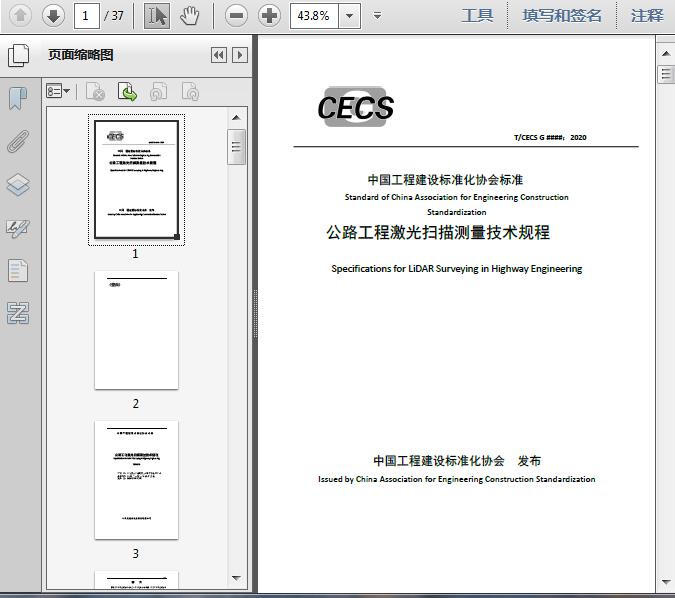Select page 2 thumbnail

pyautogui.click(x=136, y=330)
